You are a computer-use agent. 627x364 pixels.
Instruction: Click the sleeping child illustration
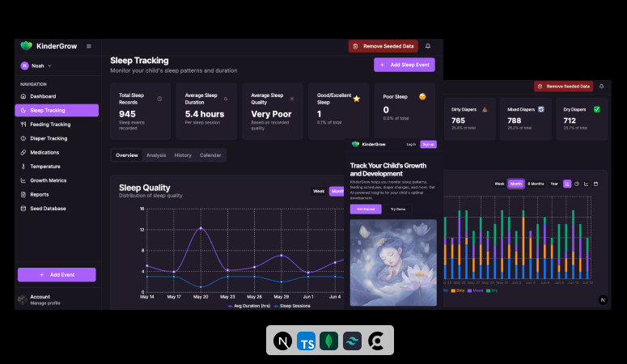pos(393,262)
